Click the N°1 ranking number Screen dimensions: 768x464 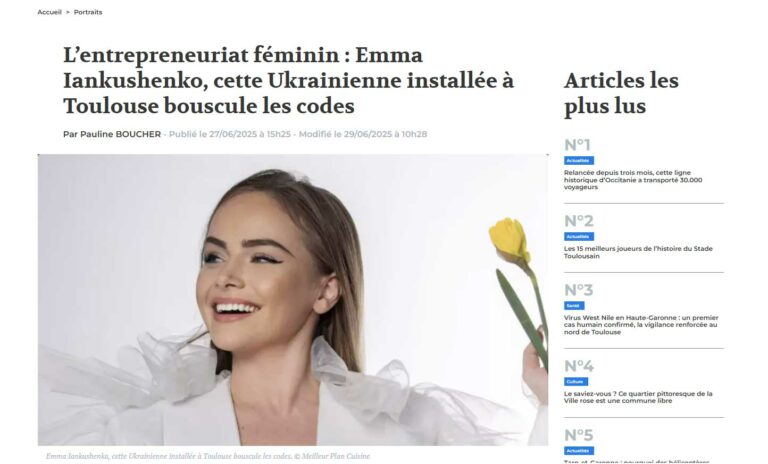tap(577, 145)
